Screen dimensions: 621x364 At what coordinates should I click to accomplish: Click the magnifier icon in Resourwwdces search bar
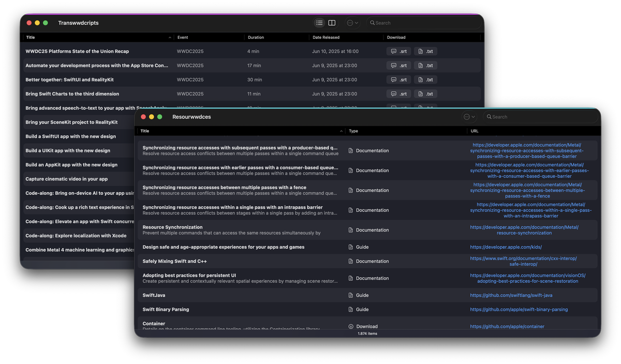(x=490, y=117)
